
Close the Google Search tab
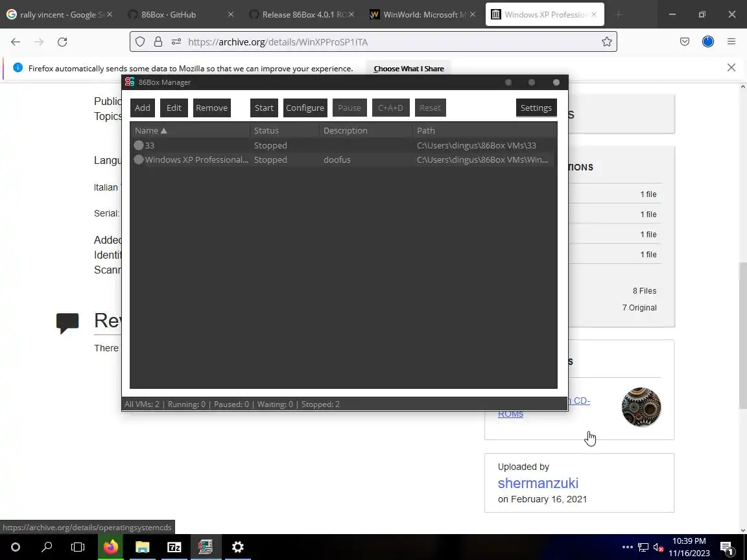tap(110, 15)
